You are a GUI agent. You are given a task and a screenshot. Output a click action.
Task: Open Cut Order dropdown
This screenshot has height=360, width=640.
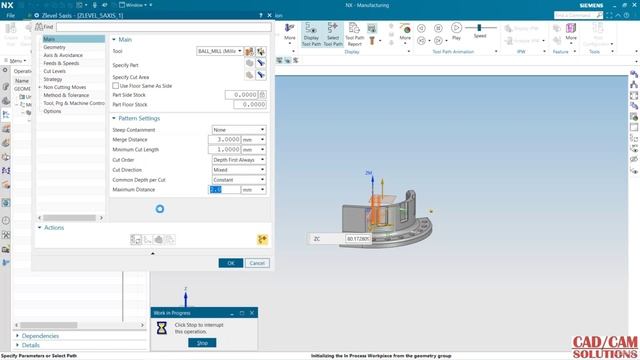tap(239, 160)
